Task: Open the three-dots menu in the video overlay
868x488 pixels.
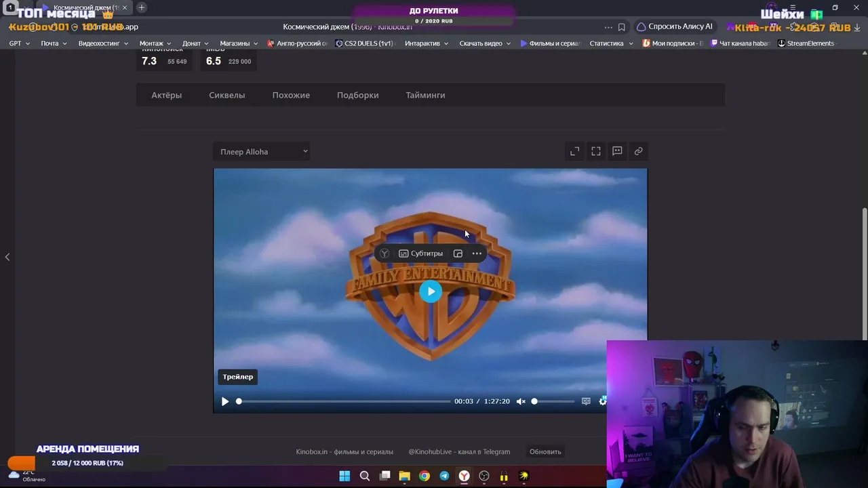Action: 477,253
